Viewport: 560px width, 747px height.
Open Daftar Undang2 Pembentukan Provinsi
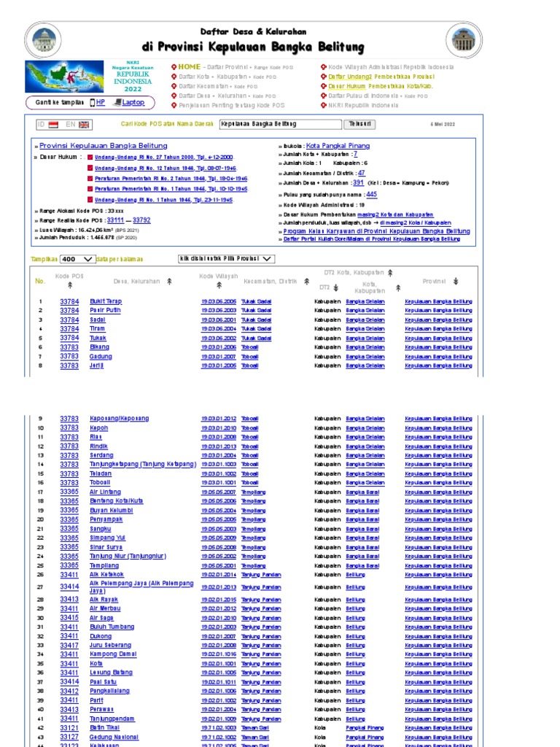(x=381, y=77)
